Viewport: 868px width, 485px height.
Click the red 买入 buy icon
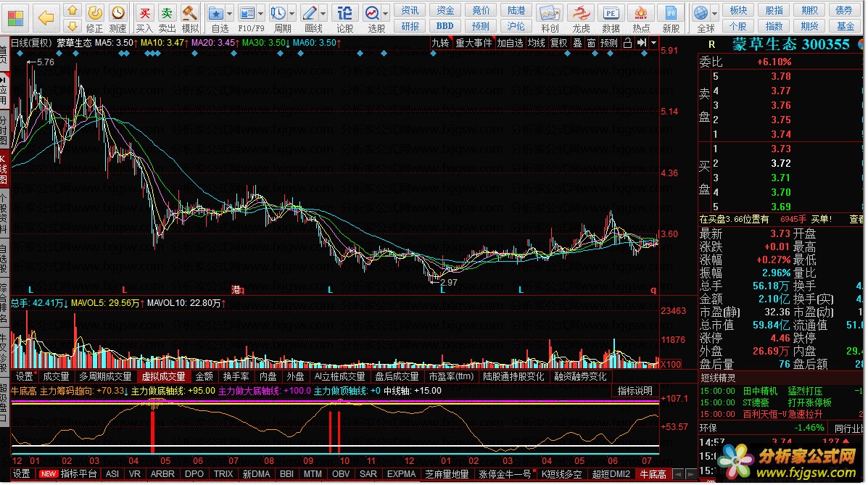pyautogui.click(x=144, y=18)
